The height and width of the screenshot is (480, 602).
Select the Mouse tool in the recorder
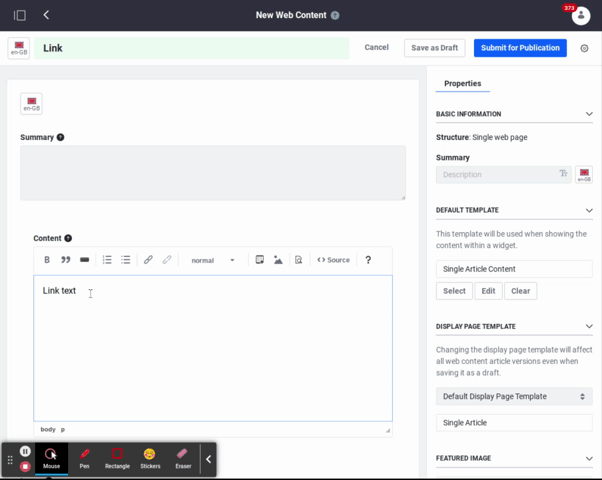pyautogui.click(x=51, y=459)
